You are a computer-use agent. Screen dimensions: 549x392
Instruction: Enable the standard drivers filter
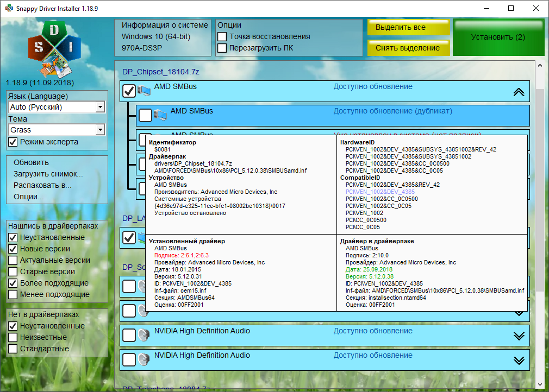13,349
